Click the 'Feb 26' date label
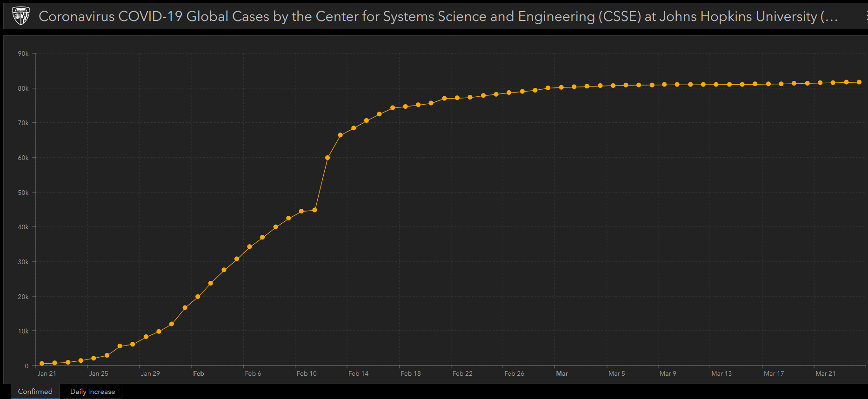 pyautogui.click(x=514, y=373)
